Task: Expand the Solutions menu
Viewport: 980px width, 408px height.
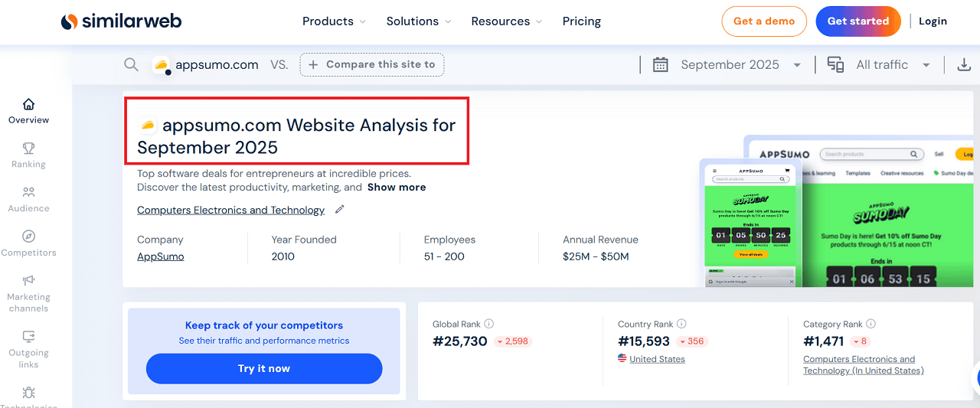Action: [x=419, y=21]
